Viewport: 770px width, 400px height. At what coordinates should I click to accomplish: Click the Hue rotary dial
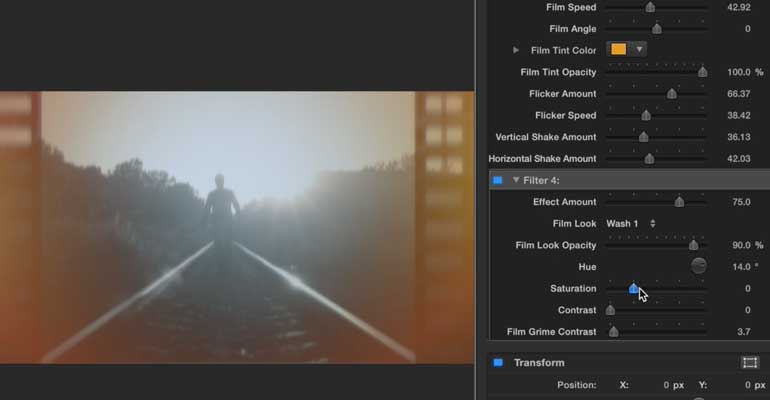(698, 266)
